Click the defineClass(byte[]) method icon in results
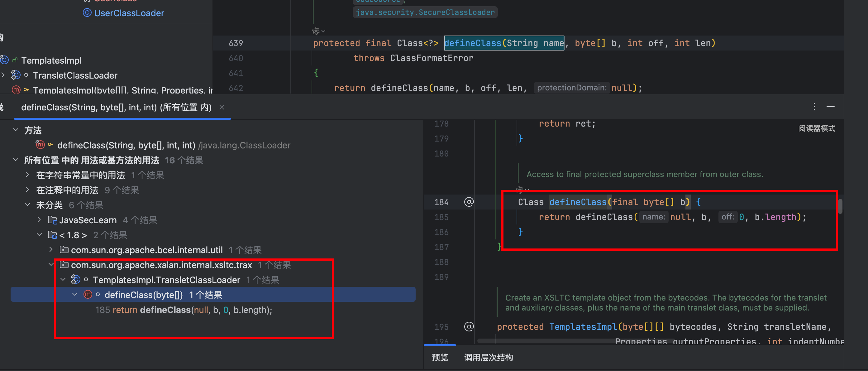 tap(87, 294)
